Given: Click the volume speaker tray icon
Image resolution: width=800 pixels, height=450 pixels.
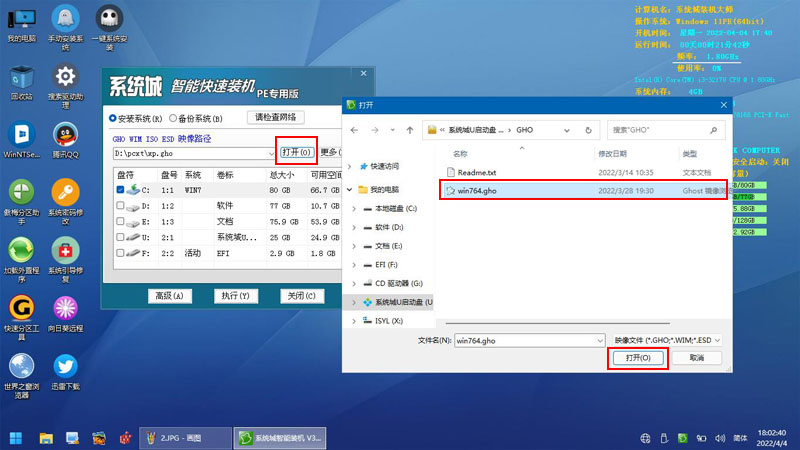Looking at the screenshot, I should 720,438.
